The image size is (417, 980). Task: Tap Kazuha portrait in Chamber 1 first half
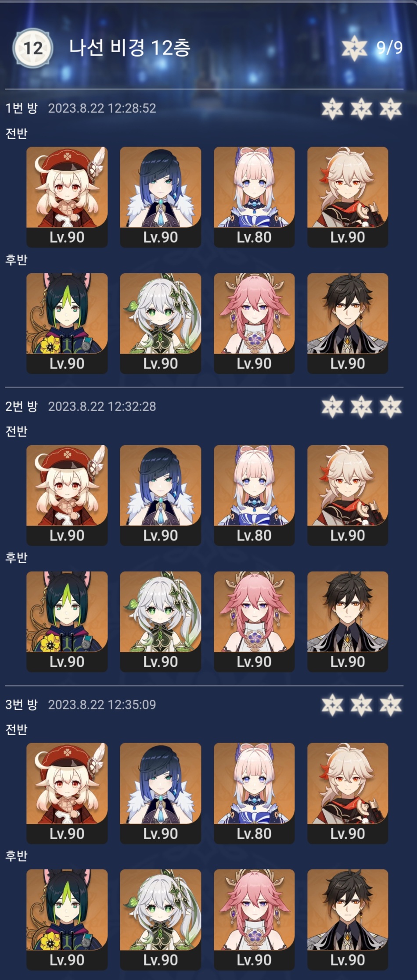click(x=348, y=197)
